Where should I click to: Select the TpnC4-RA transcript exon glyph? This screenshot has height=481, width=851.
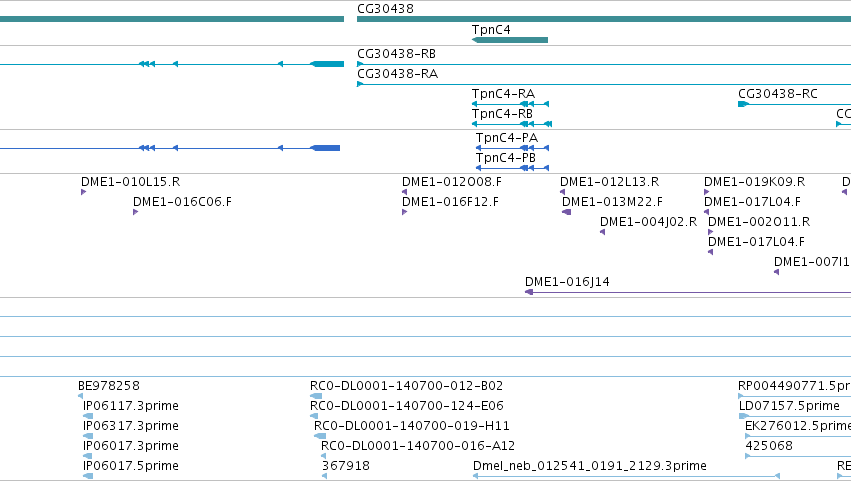[x=510, y=104]
